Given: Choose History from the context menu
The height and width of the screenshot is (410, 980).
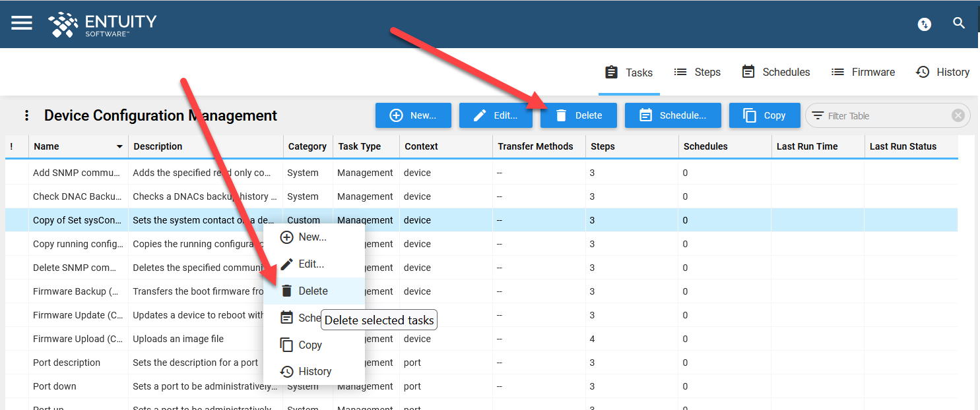Looking at the screenshot, I should pyautogui.click(x=314, y=372).
